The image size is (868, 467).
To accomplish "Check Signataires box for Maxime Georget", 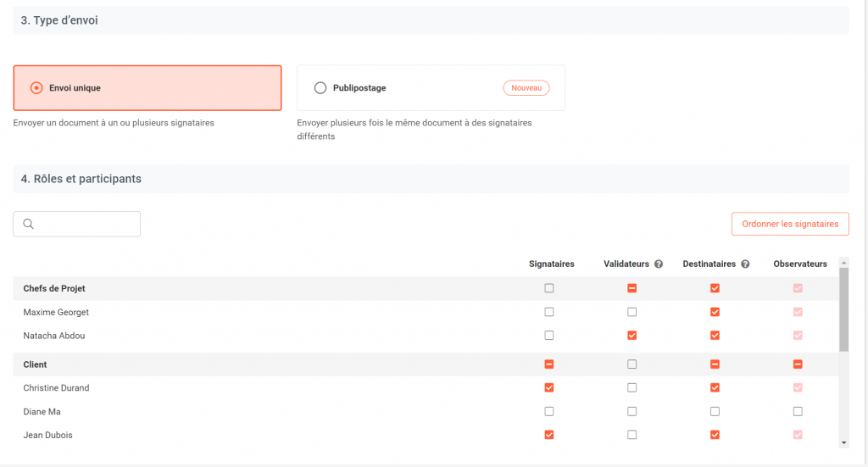I will (x=549, y=312).
